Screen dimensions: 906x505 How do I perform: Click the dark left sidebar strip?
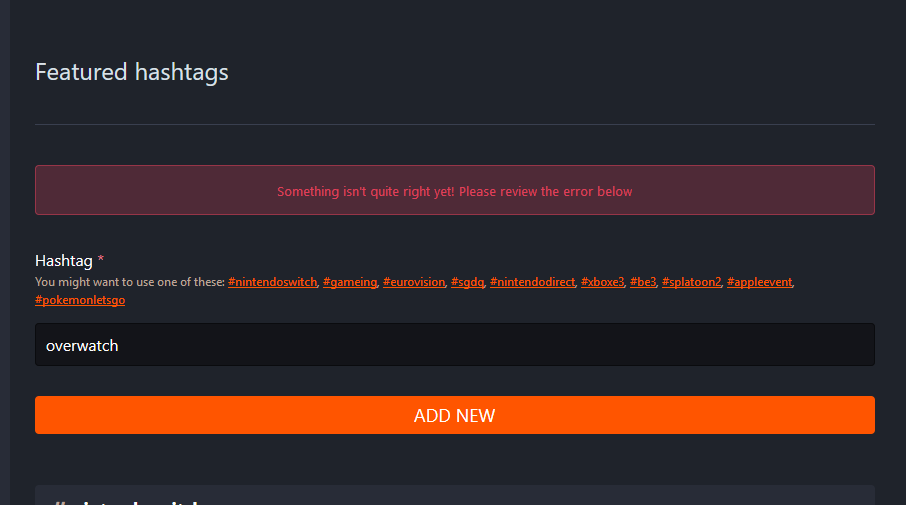pos(5,250)
